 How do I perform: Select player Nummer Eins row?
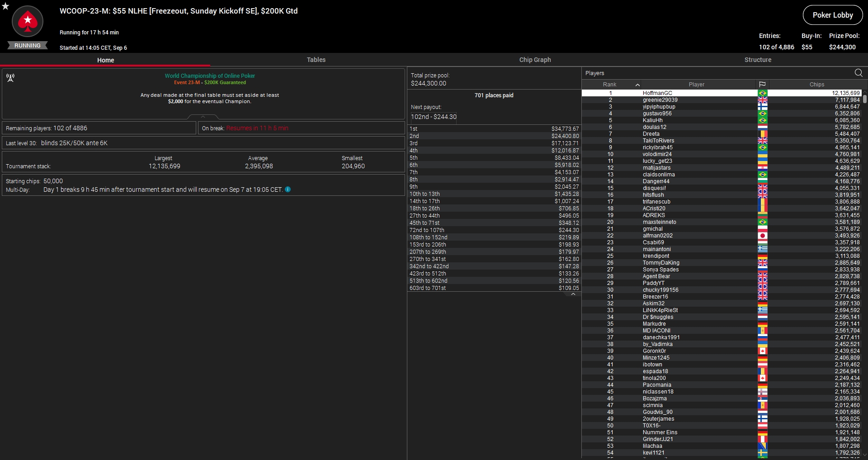(722, 432)
